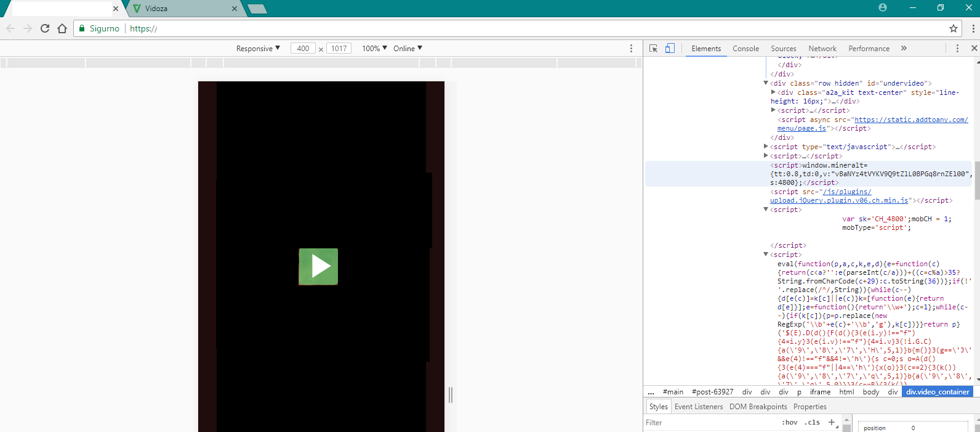Open the Online throttling dropdown
Screen dimensions: 980x432
point(408,48)
